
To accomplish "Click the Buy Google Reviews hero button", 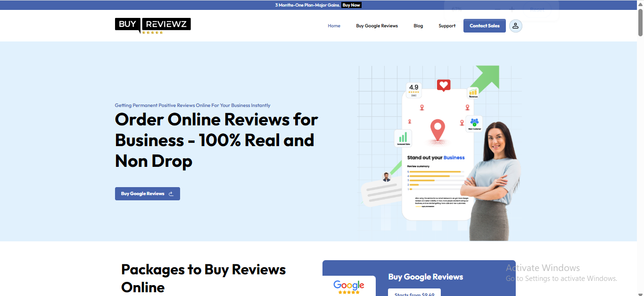I will pos(148,194).
